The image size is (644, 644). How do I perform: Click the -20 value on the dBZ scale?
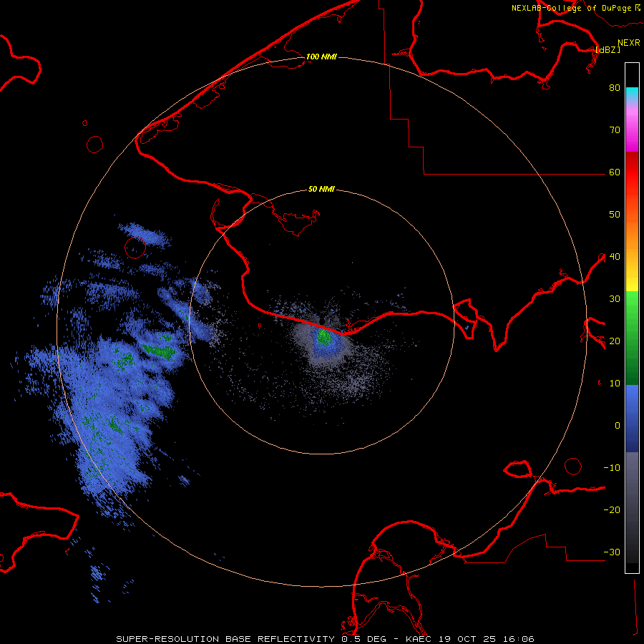click(612, 509)
